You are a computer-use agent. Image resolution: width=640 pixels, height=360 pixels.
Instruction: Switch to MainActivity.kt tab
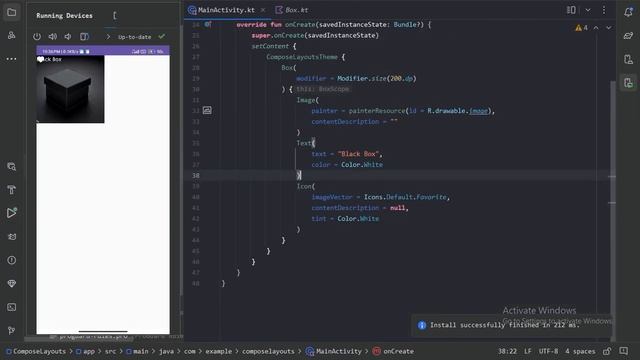pyautogui.click(x=226, y=10)
